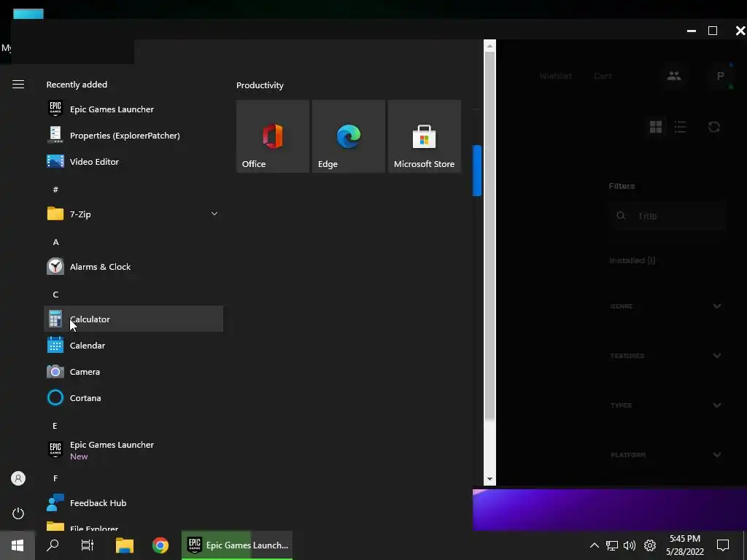Switch to grid view in Epic library
Image resolution: width=747 pixels, height=560 pixels.
pos(656,127)
